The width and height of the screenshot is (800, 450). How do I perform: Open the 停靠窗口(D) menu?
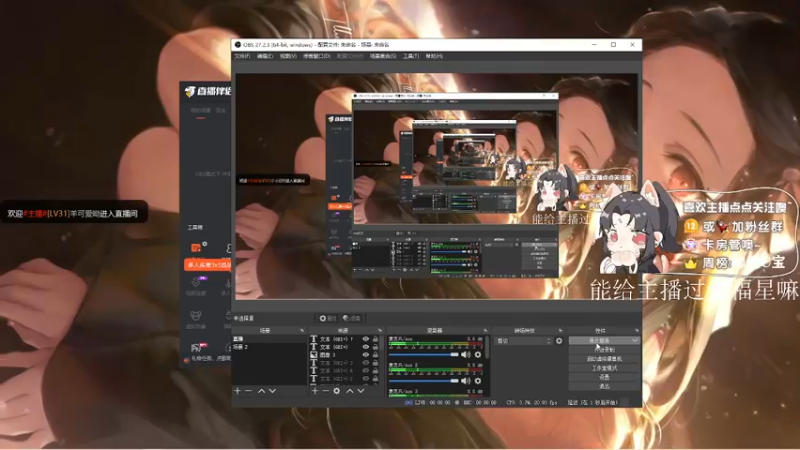317,56
